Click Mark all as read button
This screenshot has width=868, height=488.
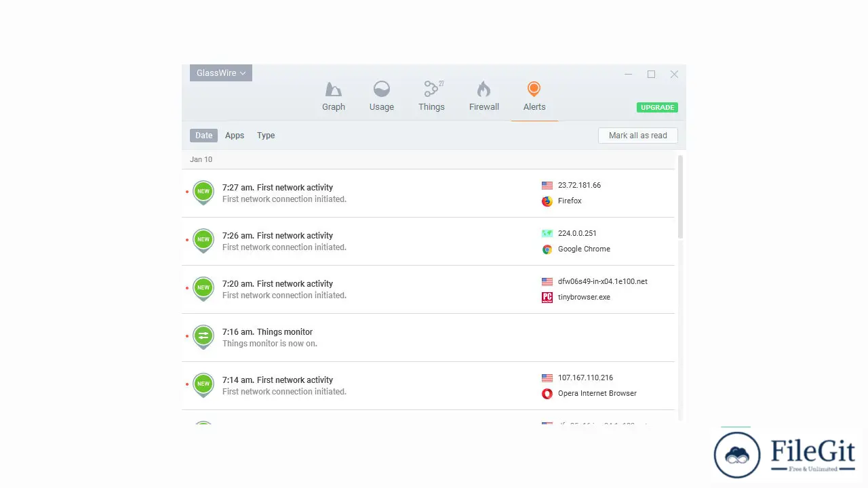[637, 136]
